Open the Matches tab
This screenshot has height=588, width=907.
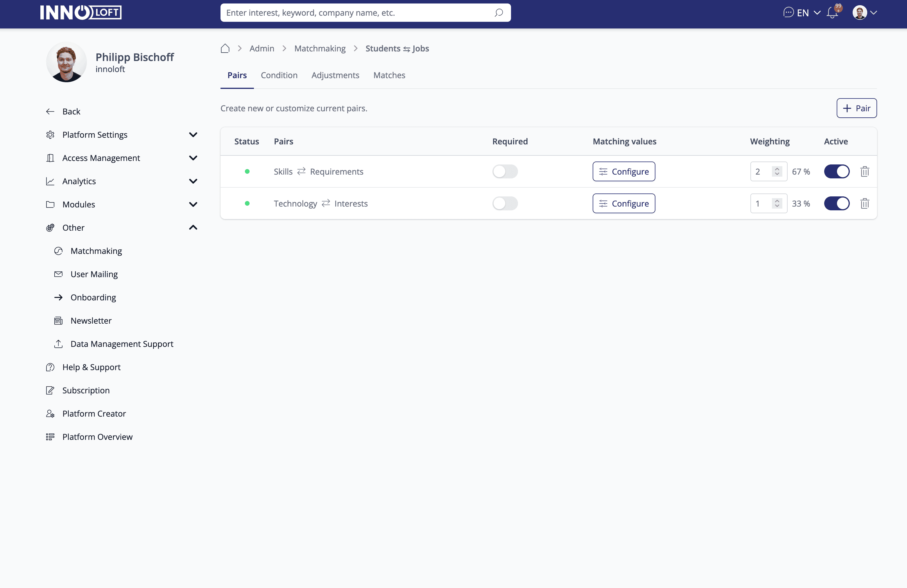[389, 75]
